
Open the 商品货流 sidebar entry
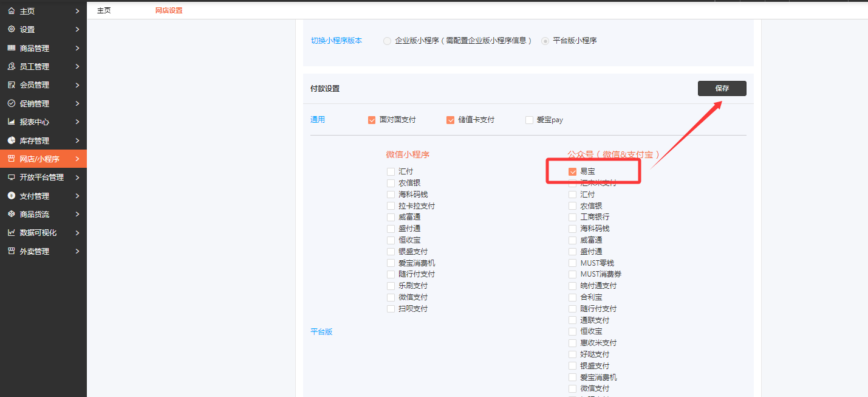pos(35,215)
